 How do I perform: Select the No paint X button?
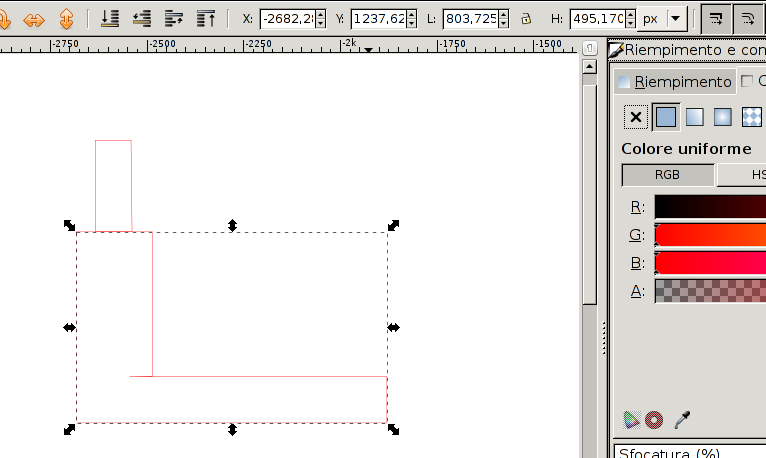pyautogui.click(x=636, y=117)
